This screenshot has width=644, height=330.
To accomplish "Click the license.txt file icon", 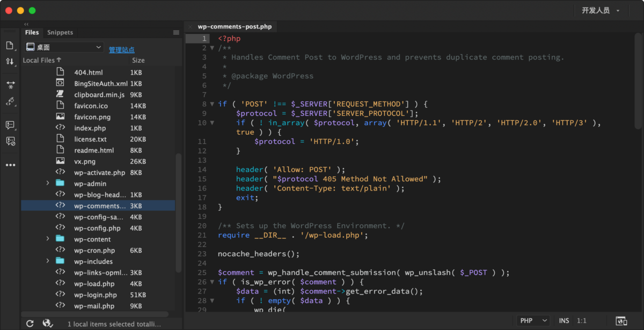I will point(61,139).
